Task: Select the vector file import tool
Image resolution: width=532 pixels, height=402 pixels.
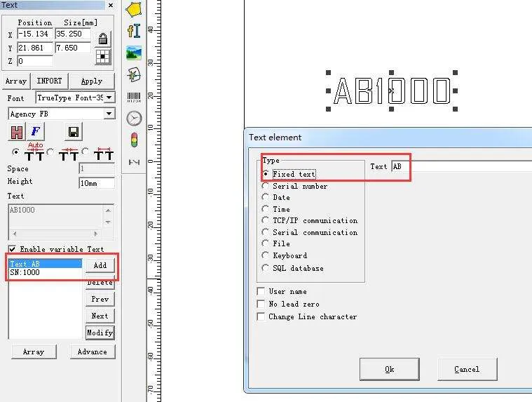Action: [134, 74]
